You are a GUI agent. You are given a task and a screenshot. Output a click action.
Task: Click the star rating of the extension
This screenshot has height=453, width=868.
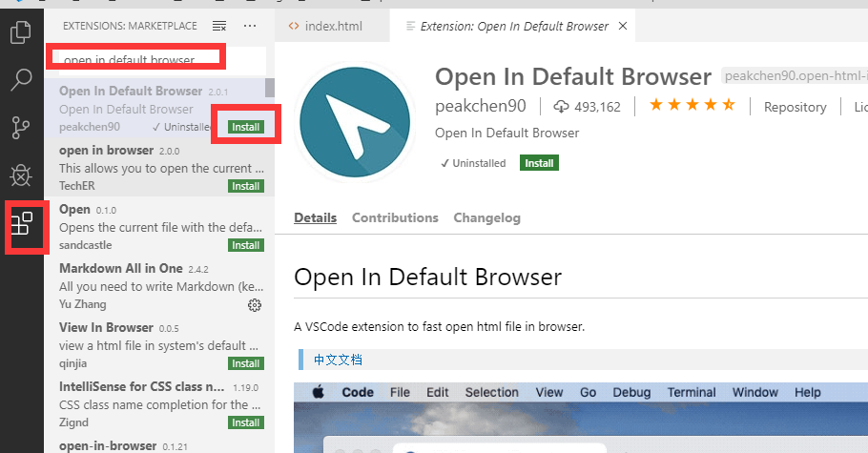point(692,105)
